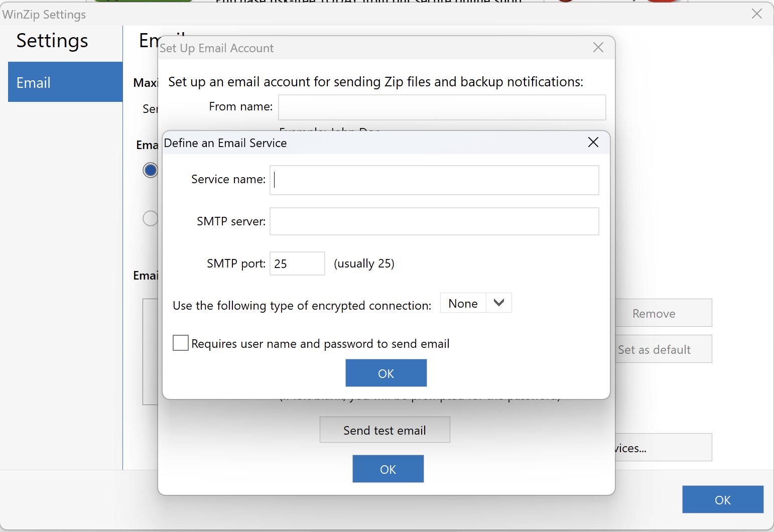This screenshot has width=774, height=532.
Task: Select the unselected empty radio button
Action: (x=150, y=218)
